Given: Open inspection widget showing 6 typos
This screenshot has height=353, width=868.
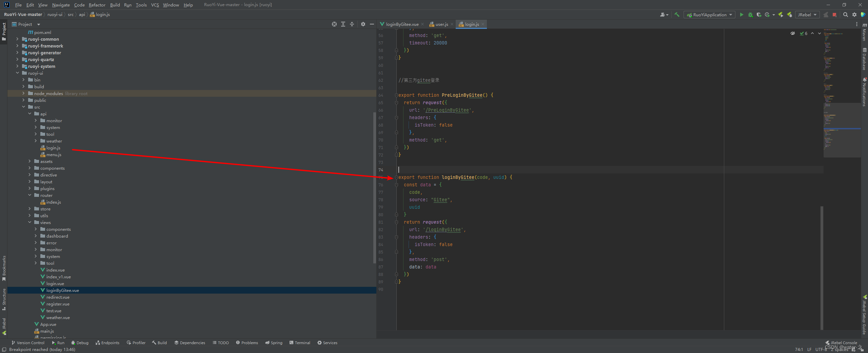Looking at the screenshot, I should coord(804,33).
